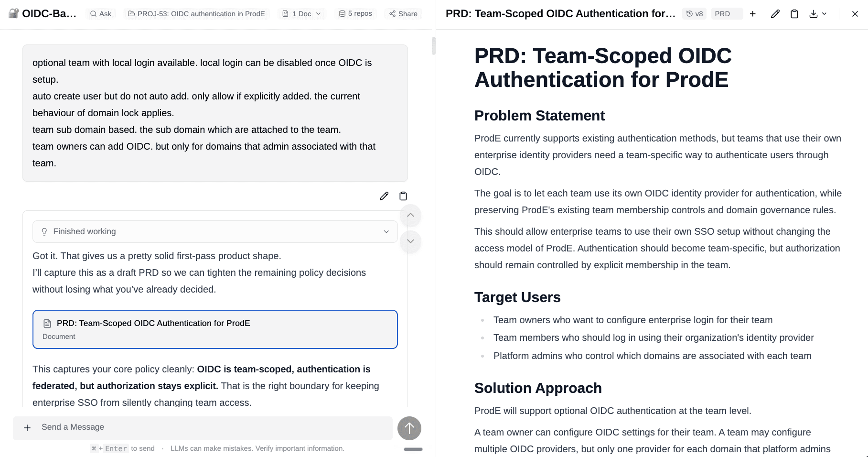Click the Solution Approach heading
The image size is (868, 457).
pos(538,388)
